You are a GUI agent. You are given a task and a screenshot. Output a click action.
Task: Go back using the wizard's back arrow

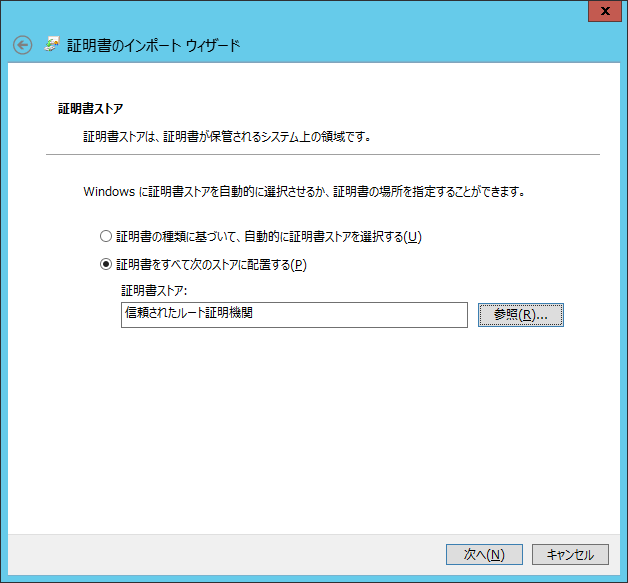tap(22, 45)
